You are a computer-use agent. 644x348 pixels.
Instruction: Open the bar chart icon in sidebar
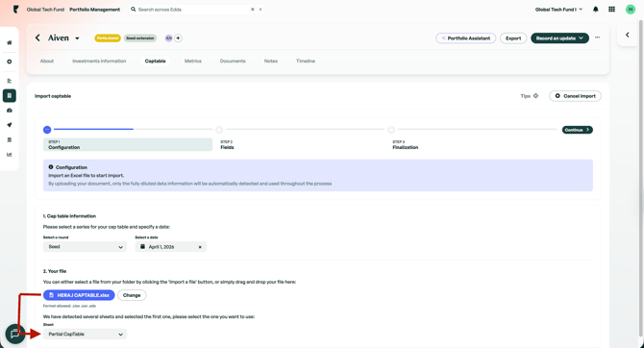pos(10,155)
